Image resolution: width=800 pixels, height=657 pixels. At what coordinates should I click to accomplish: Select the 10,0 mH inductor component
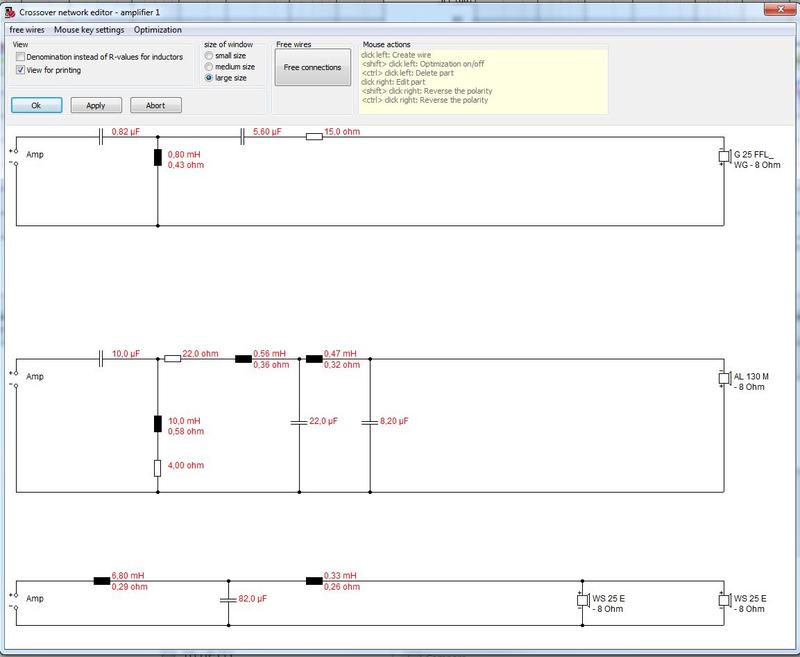click(x=158, y=424)
